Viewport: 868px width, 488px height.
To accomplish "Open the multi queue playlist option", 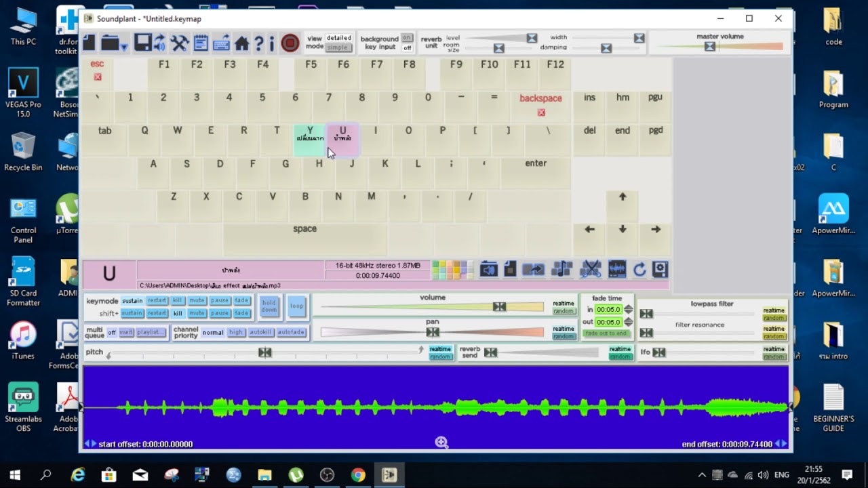I will click(x=151, y=332).
